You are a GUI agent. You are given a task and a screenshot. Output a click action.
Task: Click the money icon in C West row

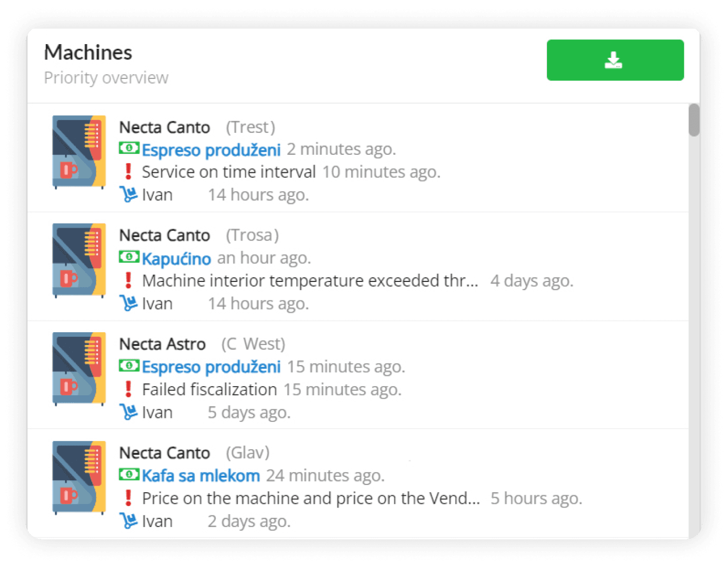tap(129, 366)
